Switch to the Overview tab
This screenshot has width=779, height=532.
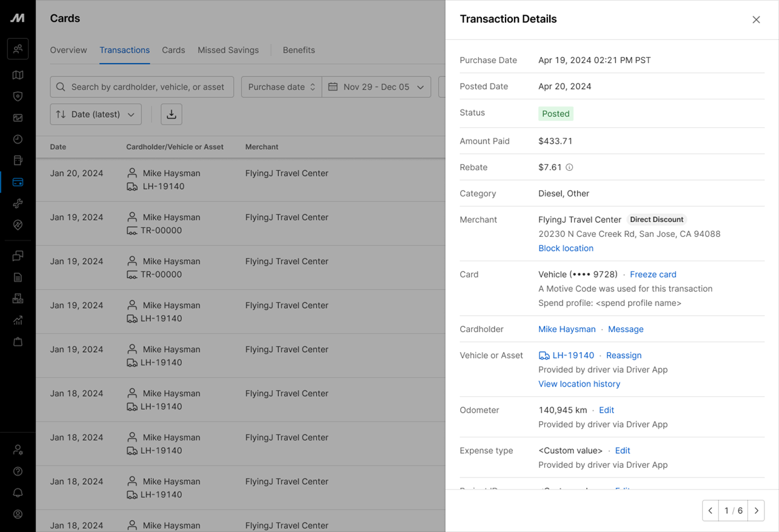point(68,50)
